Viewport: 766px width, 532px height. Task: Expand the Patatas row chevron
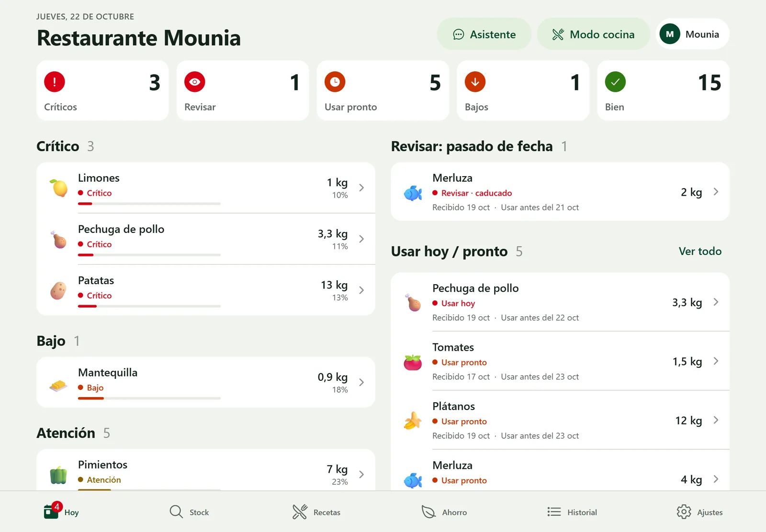(x=361, y=290)
